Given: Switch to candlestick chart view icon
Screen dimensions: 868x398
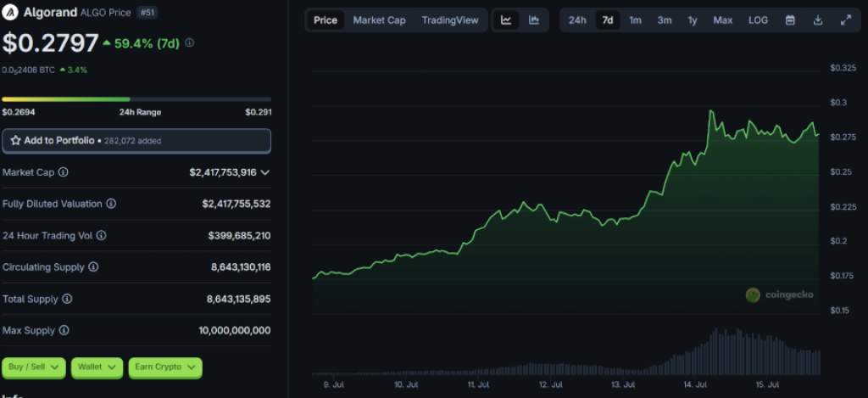Looking at the screenshot, I should click(534, 20).
